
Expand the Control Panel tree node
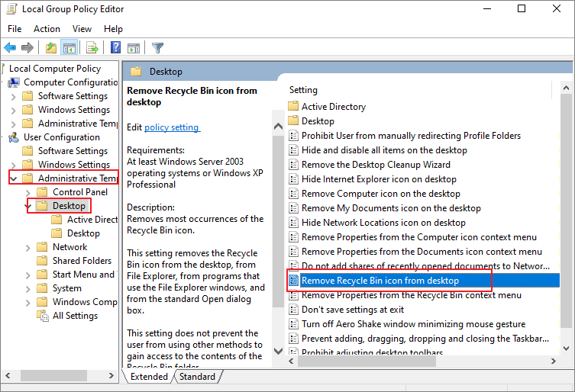pos(28,192)
